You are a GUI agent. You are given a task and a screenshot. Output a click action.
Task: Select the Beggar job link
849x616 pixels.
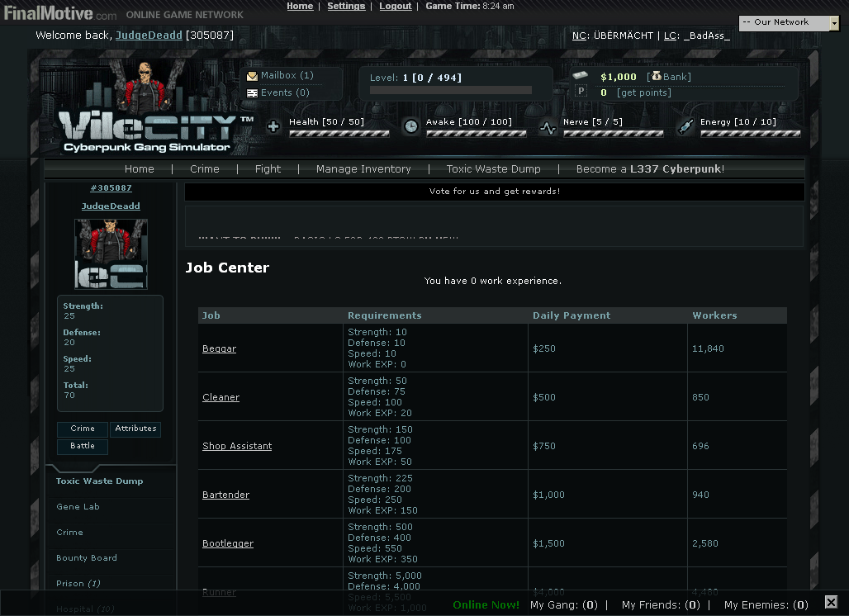click(x=219, y=348)
